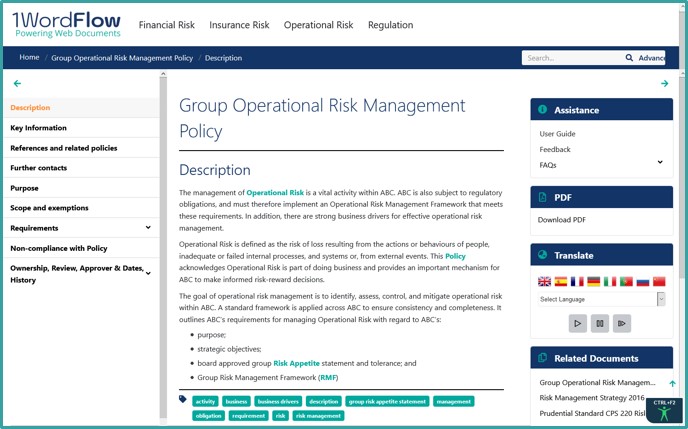Click the skip forward audio button
The image size is (688, 429).
(x=622, y=323)
